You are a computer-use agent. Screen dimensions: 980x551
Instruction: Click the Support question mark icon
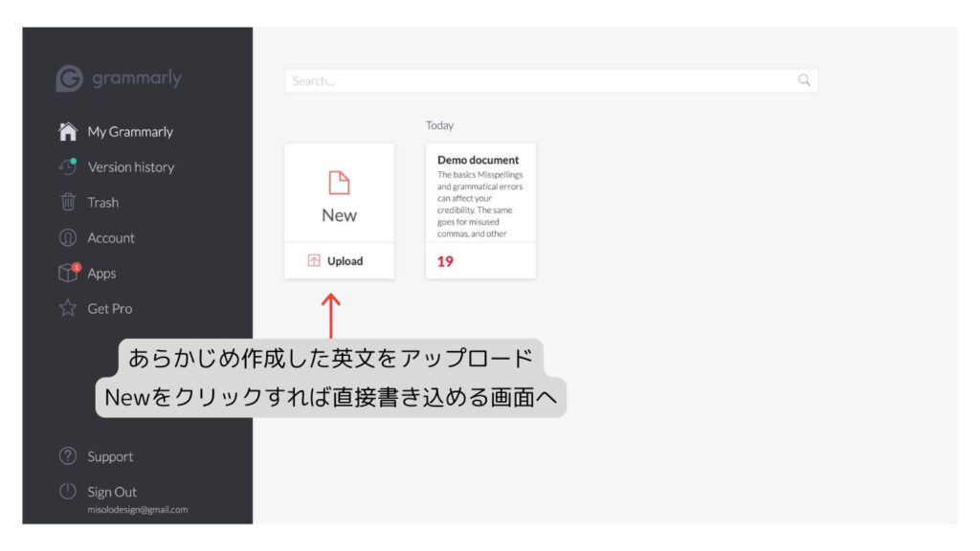[68, 456]
